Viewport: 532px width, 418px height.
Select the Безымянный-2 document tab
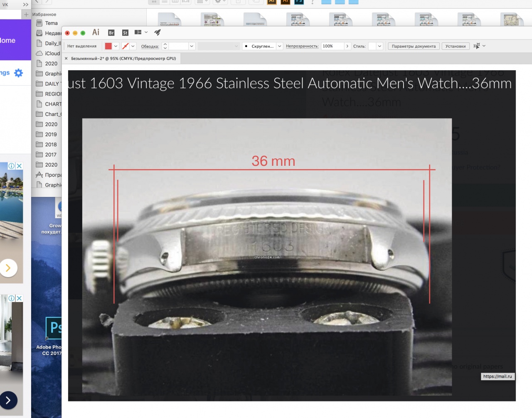[x=123, y=59]
